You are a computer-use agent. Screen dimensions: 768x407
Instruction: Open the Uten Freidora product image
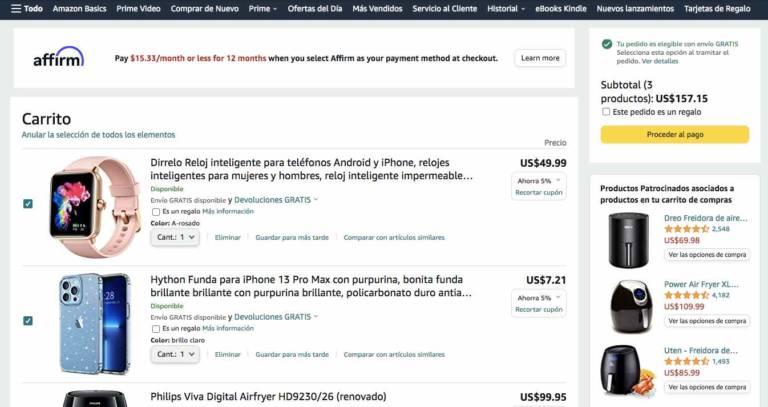(628, 371)
